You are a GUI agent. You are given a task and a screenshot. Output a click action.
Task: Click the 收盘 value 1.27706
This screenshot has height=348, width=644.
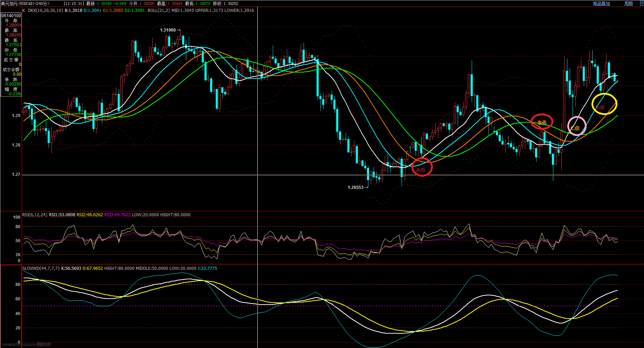pyautogui.click(x=13, y=55)
